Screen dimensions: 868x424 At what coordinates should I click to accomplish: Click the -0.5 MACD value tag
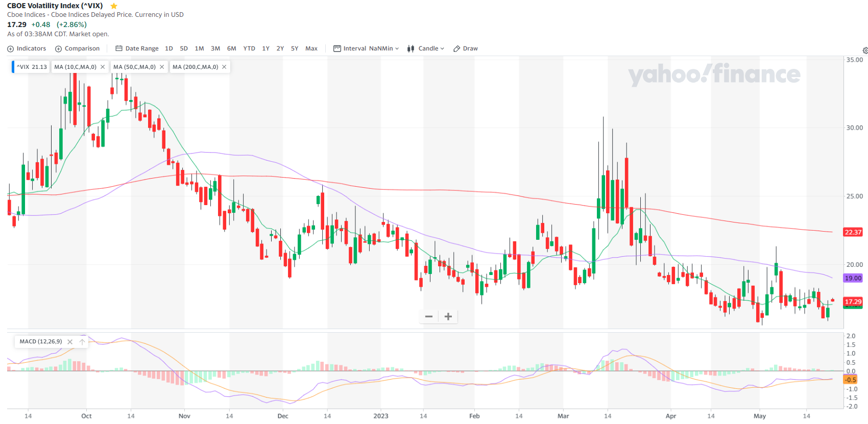pyautogui.click(x=850, y=380)
